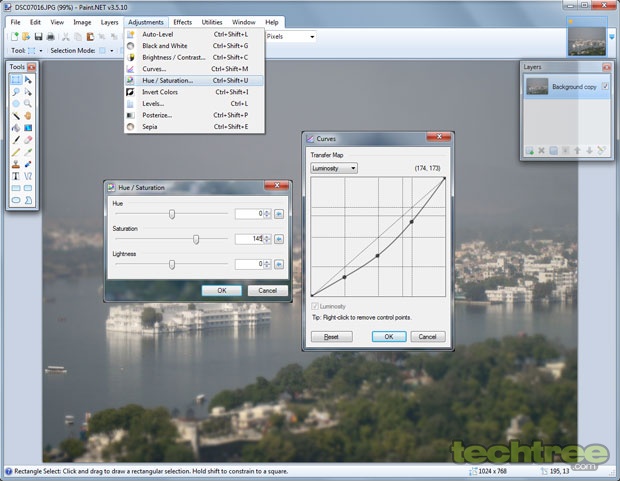Select the Gradient tool
Viewport: 620px width, 481px height.
(28, 128)
